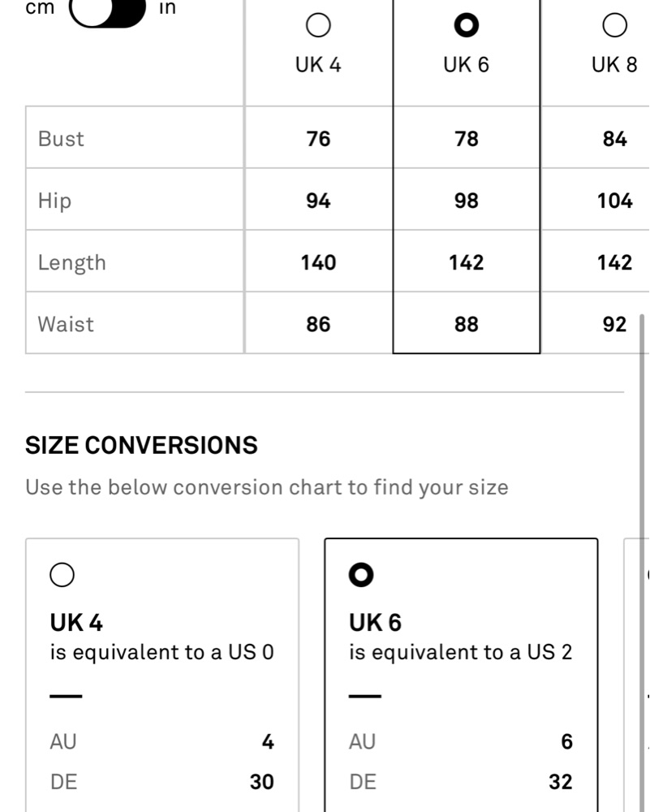
Task: Click the UK 4 column header label
Action: (318, 65)
